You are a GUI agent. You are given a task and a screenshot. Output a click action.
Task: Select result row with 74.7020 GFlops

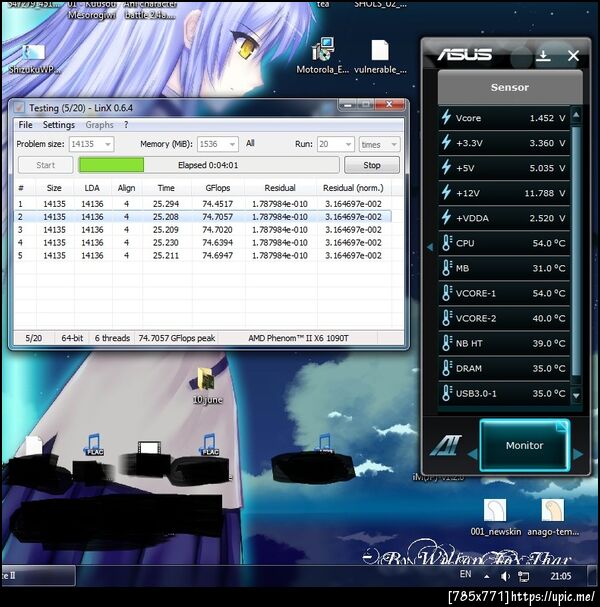tap(202, 230)
